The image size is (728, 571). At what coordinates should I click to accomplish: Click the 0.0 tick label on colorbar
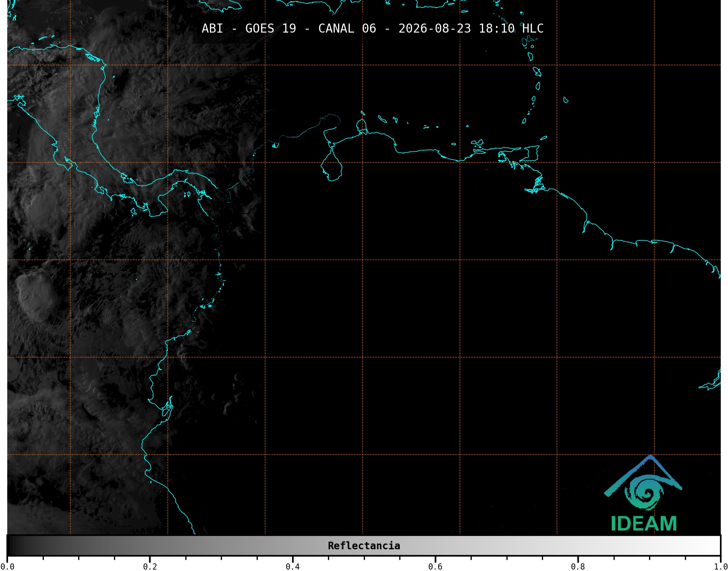pos(7,567)
